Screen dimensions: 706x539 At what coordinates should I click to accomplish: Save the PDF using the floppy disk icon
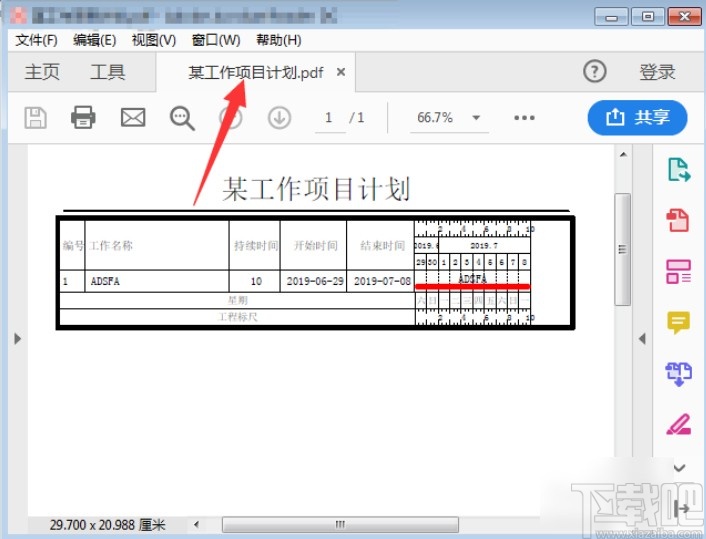click(35, 118)
